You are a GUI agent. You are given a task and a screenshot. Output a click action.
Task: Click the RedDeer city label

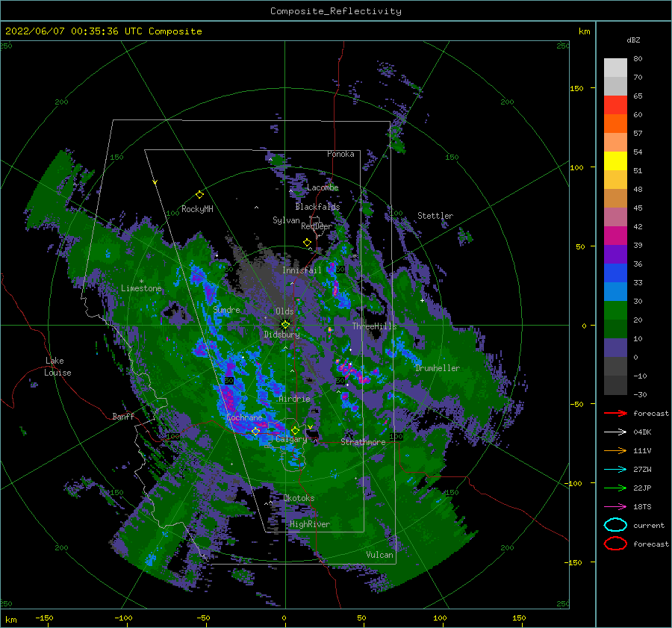[317, 226]
